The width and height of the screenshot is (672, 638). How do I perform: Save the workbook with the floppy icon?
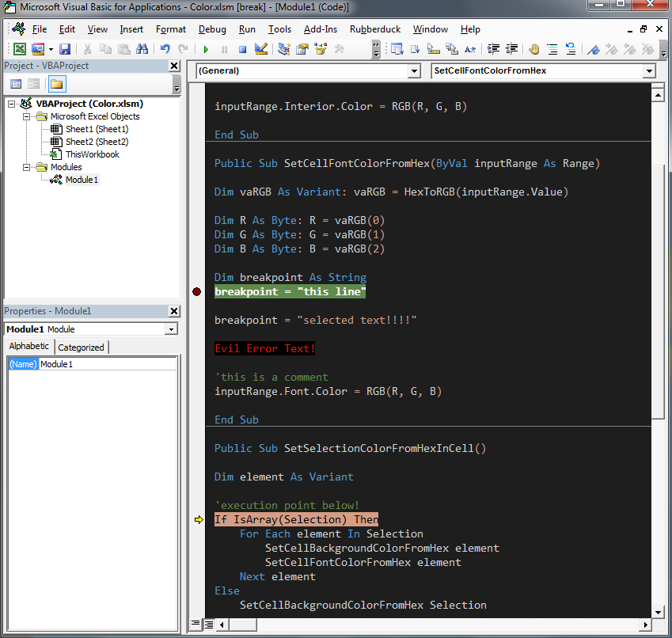[65, 49]
